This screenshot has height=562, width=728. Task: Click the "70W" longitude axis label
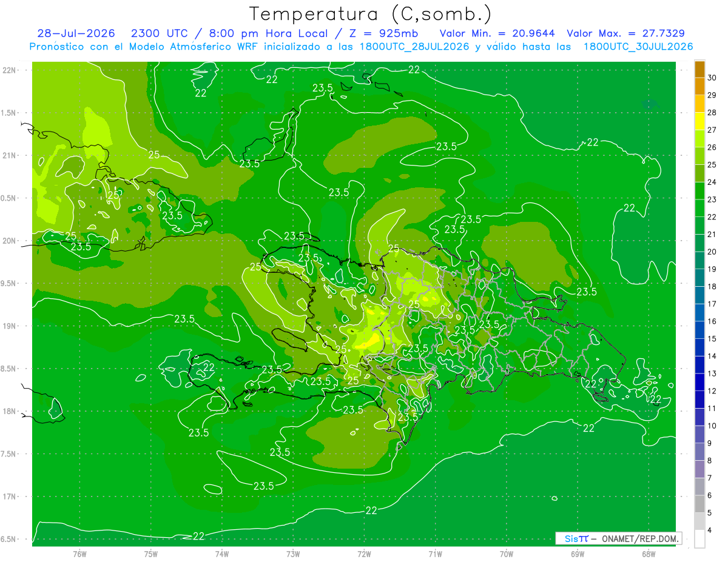[x=507, y=554]
